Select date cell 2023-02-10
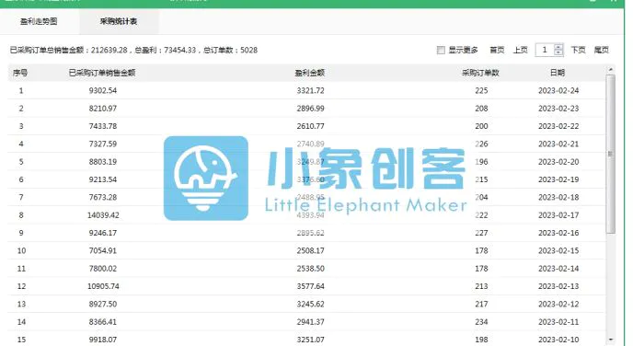Screen dimensions: 644x346 (x=558, y=340)
